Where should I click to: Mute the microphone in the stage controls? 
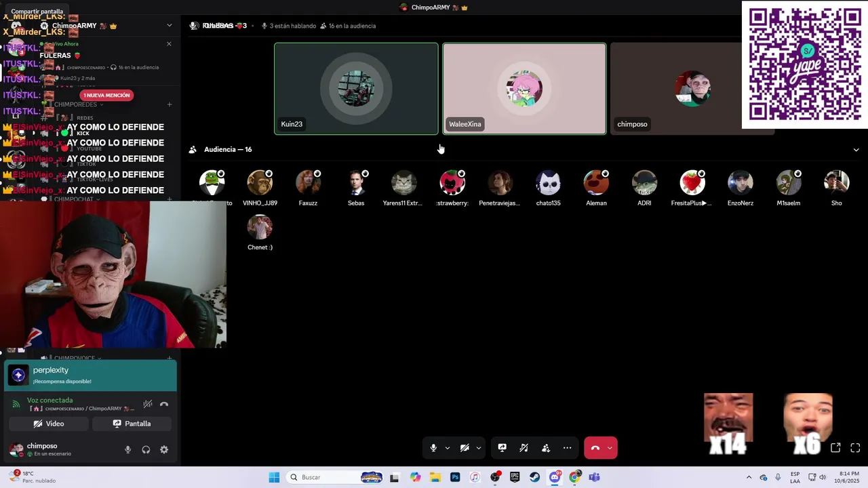click(433, 448)
